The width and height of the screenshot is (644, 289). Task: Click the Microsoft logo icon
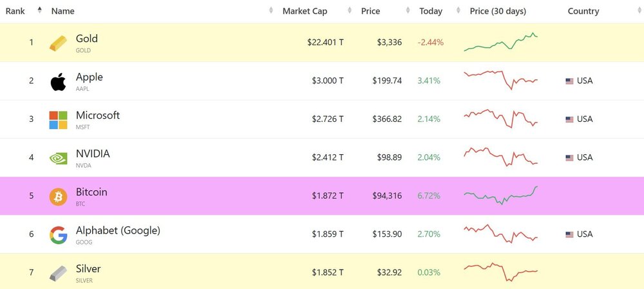[x=58, y=120]
